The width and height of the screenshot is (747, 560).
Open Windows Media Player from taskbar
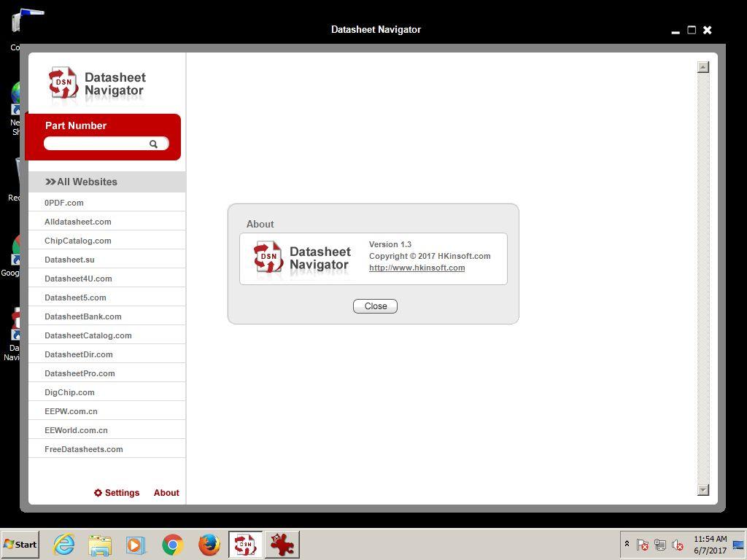(x=136, y=545)
